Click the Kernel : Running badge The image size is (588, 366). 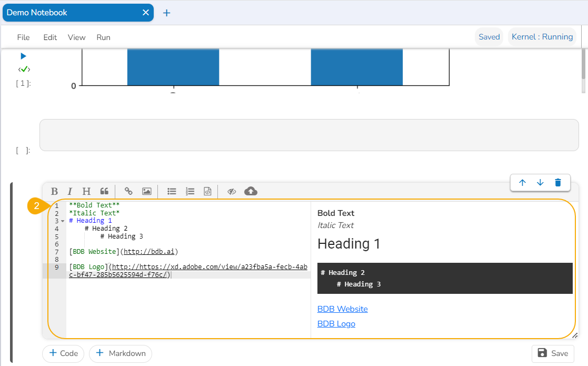(x=542, y=37)
